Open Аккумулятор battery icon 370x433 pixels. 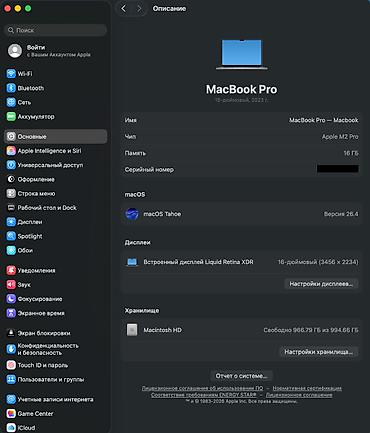(11, 117)
